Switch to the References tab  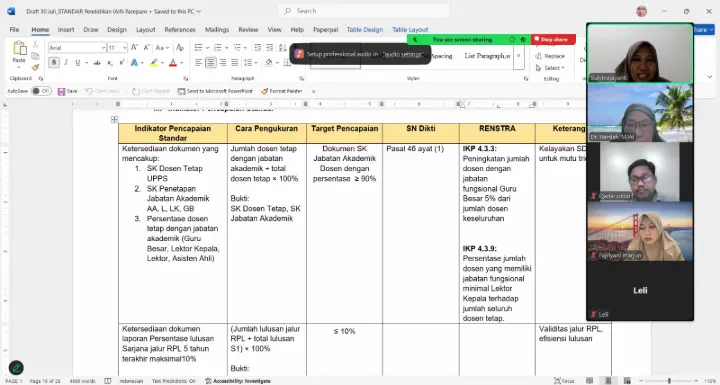(180, 29)
